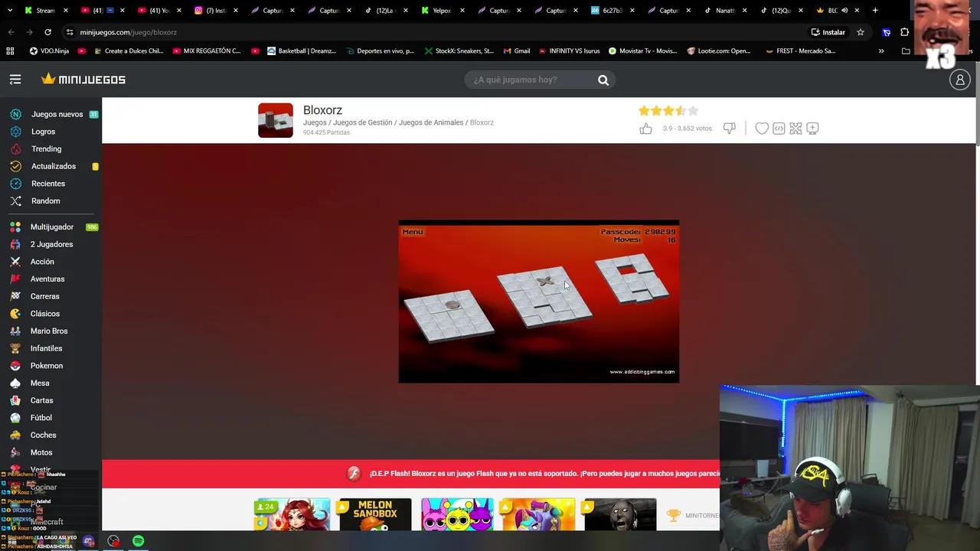This screenshot has height=551, width=980.
Task: Open Coches category
Action: click(x=43, y=435)
